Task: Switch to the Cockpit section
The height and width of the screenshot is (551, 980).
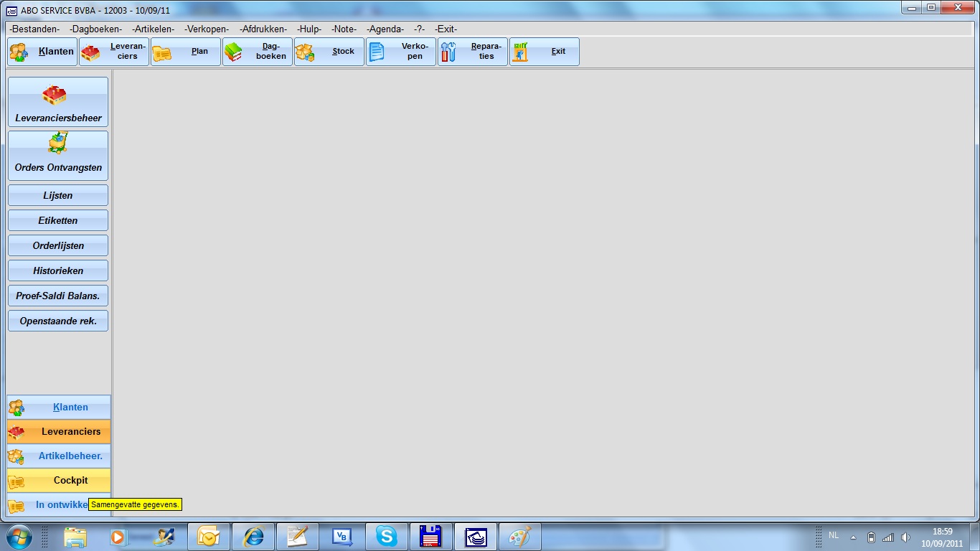Action: [x=59, y=480]
